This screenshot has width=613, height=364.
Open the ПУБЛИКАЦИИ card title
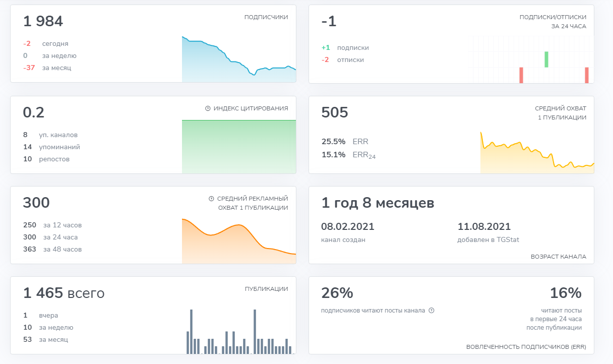(266, 289)
